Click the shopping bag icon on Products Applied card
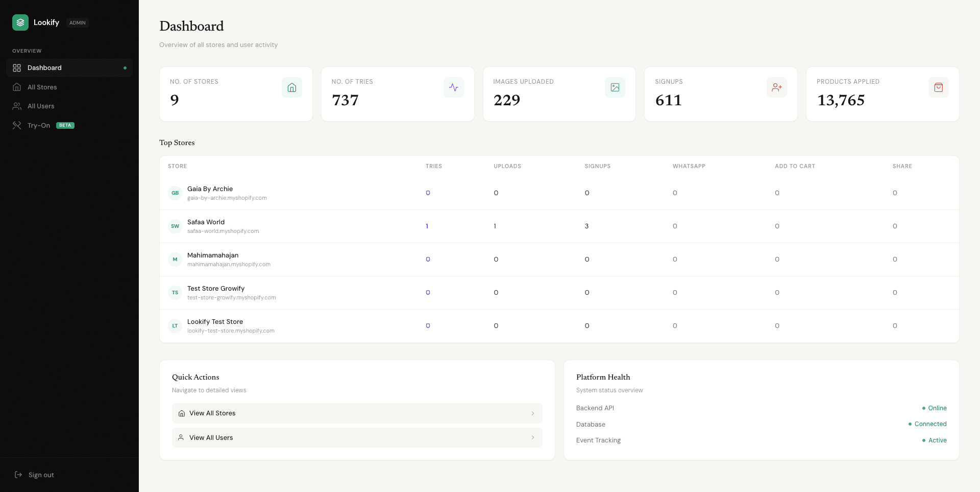The image size is (980, 492). [x=939, y=87]
